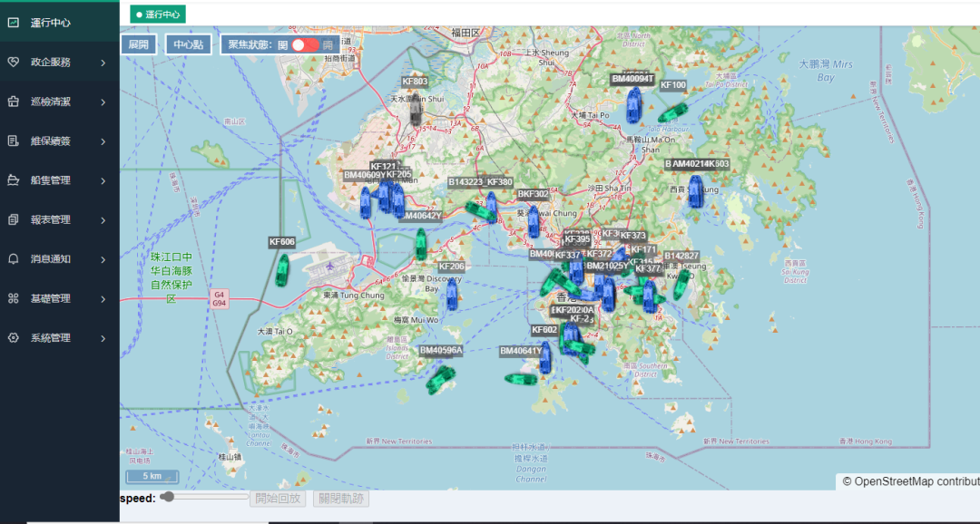Image resolution: width=980 pixels, height=524 pixels.
Task: Click the KF100 green ship icon
Action: (x=671, y=112)
